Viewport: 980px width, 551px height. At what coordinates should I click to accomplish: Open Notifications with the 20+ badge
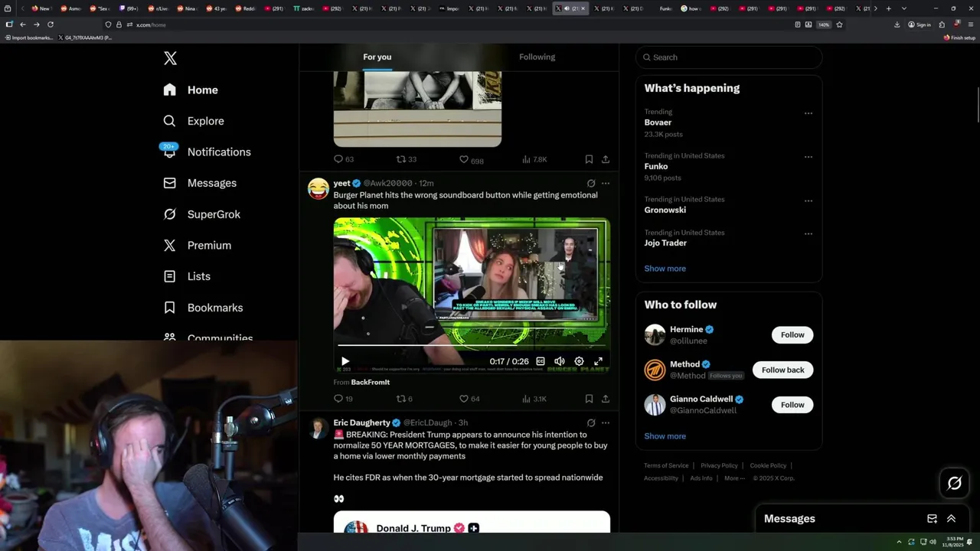pos(207,152)
